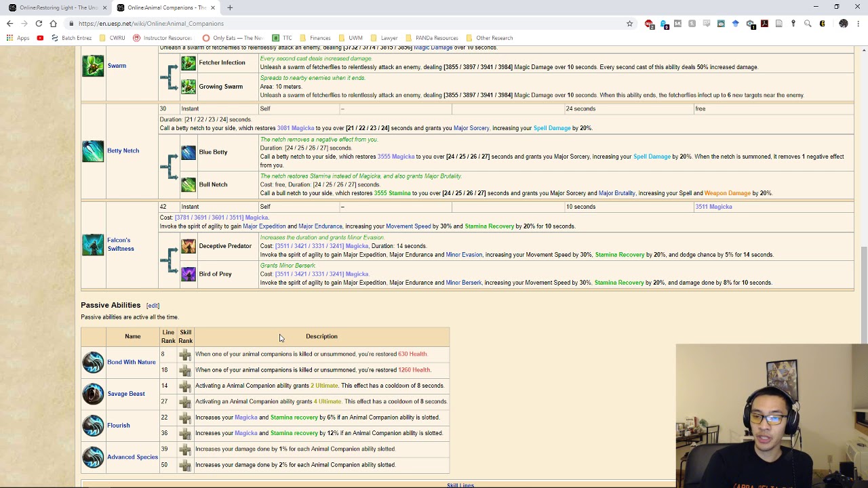Open the CWRU bookmark folder
The image size is (868, 488).
(112, 38)
